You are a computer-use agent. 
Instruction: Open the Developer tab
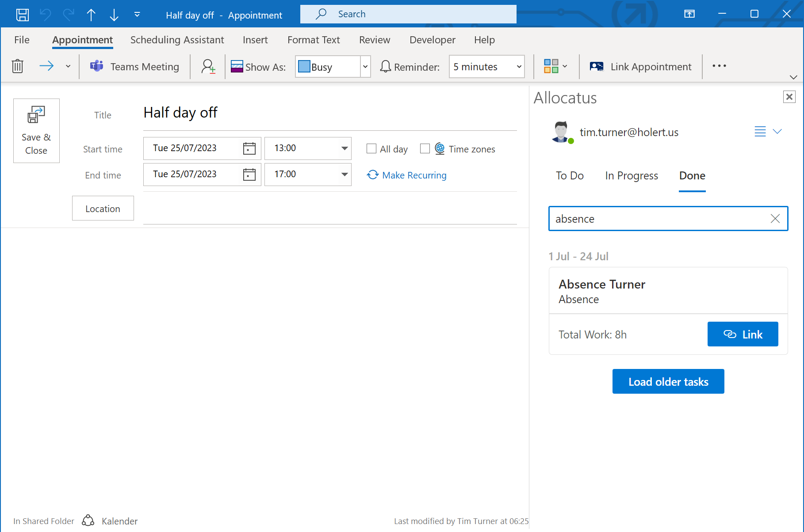[433, 40]
